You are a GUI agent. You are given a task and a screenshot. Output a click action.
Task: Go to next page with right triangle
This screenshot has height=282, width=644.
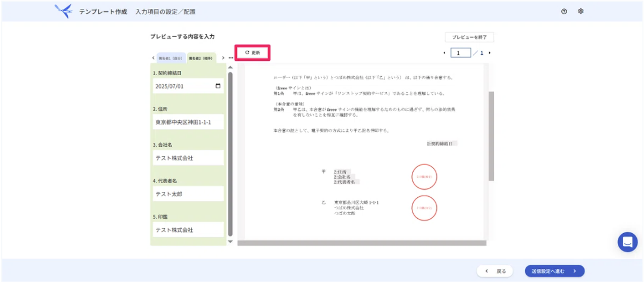tap(489, 53)
